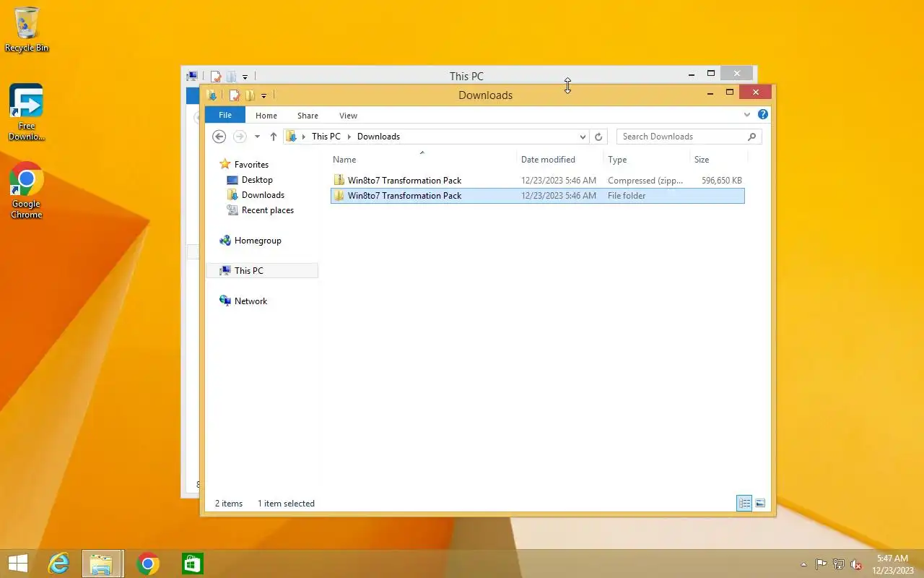Open the Share ribbon tab

click(308, 116)
